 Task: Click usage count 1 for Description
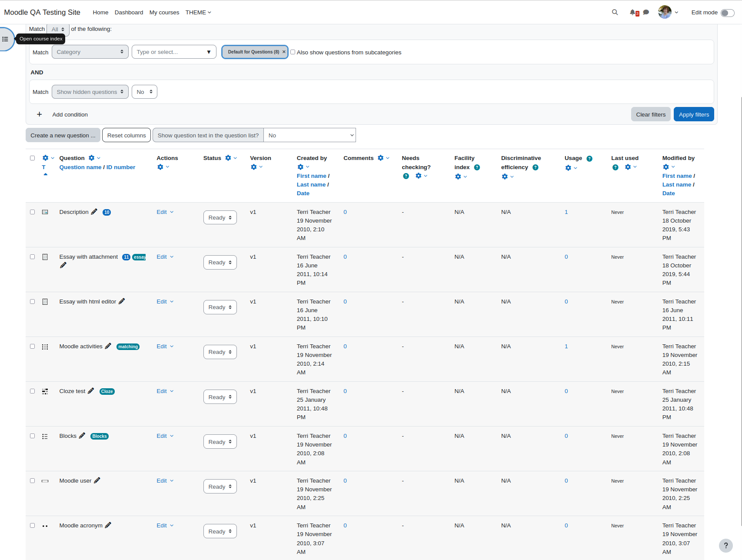pyautogui.click(x=566, y=212)
